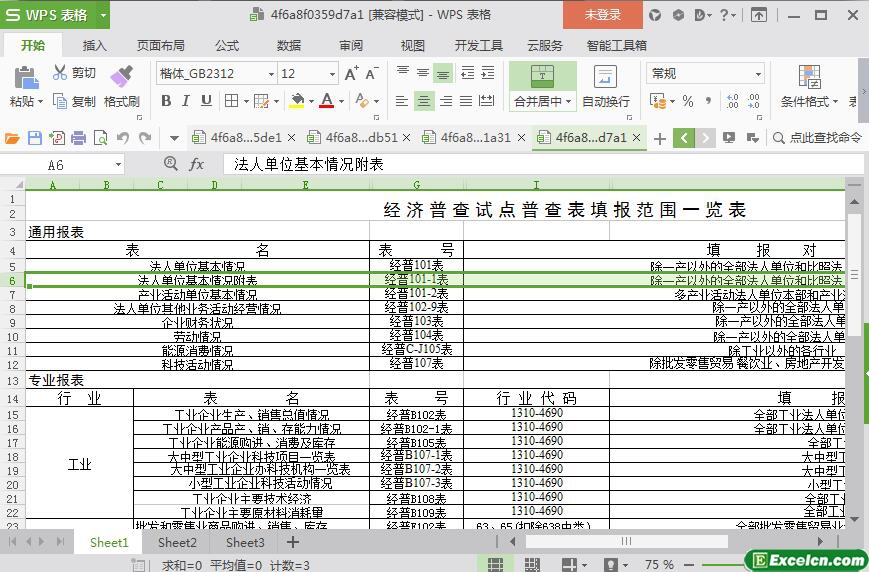Open the font name dropdown 楷体_GB2312
The width and height of the screenshot is (869, 572).
point(270,74)
